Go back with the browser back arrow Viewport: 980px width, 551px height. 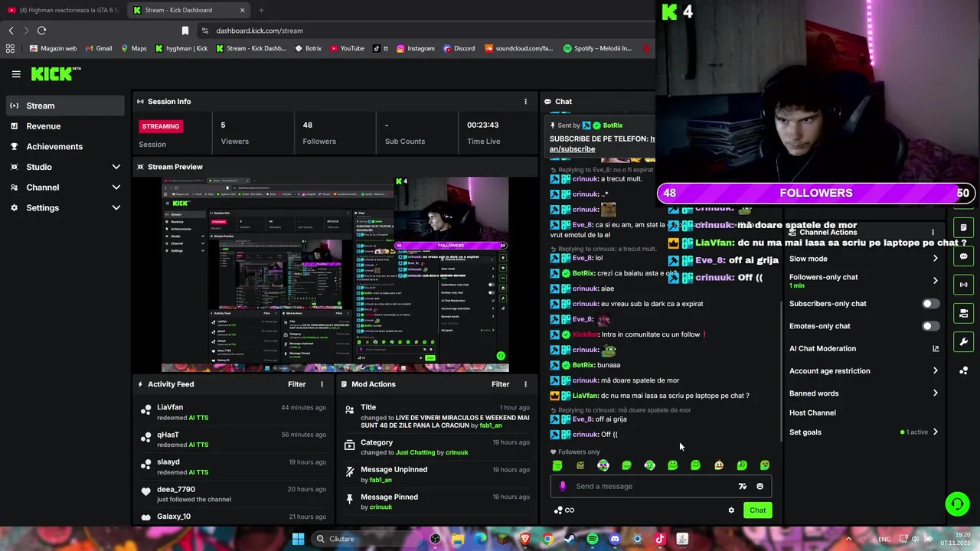click(11, 31)
